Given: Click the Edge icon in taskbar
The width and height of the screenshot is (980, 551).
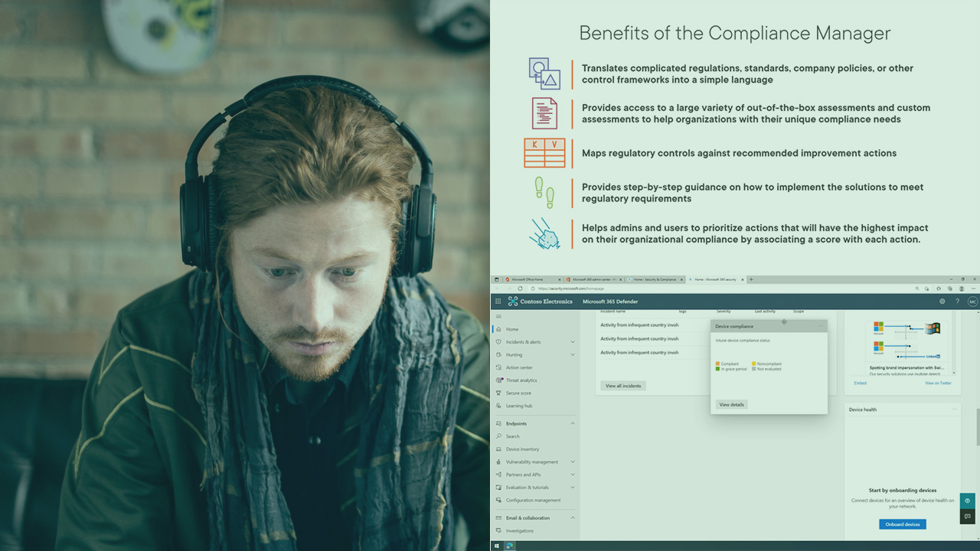Looking at the screenshot, I should coord(509,546).
